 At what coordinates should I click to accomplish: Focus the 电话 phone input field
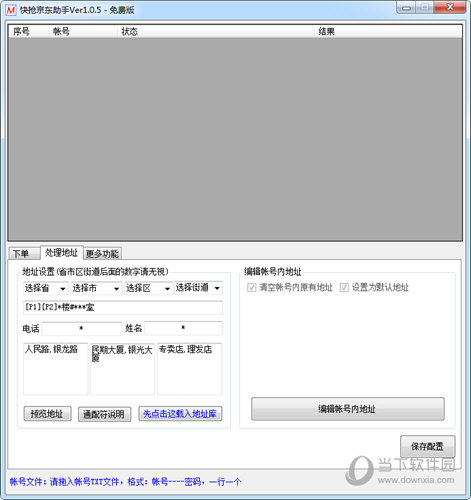[x=82, y=328]
